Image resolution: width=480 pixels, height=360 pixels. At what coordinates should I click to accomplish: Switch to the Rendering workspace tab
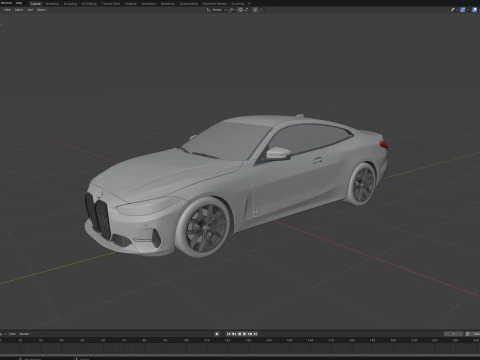tap(167, 4)
